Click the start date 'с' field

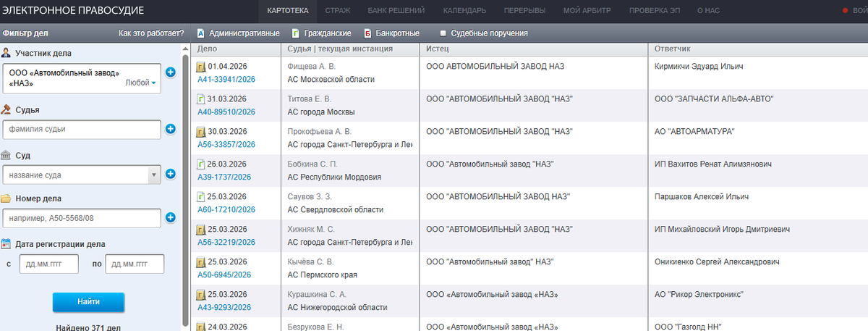[x=48, y=264]
